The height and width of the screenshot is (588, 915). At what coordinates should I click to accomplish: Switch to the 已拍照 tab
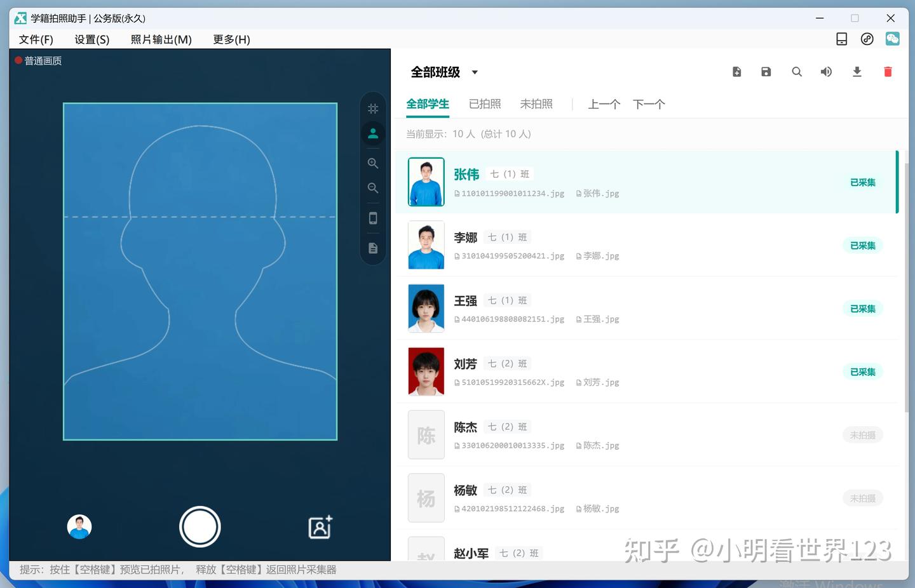tap(485, 104)
